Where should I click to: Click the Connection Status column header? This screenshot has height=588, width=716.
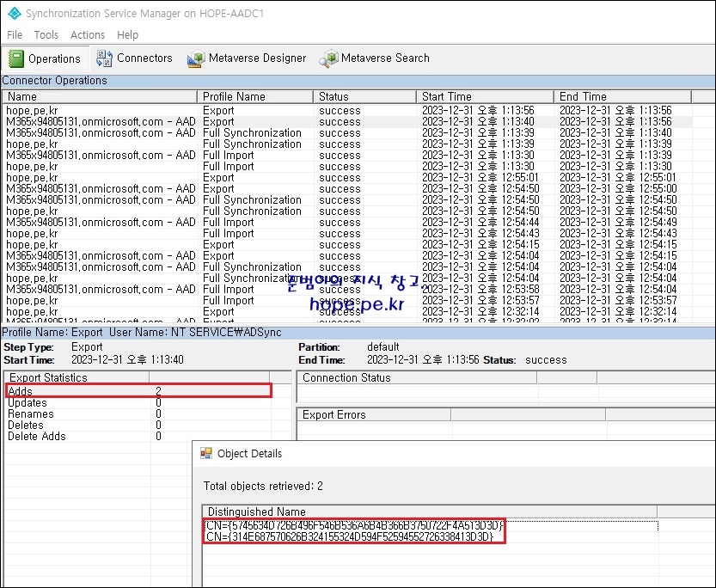pyautogui.click(x=418, y=377)
